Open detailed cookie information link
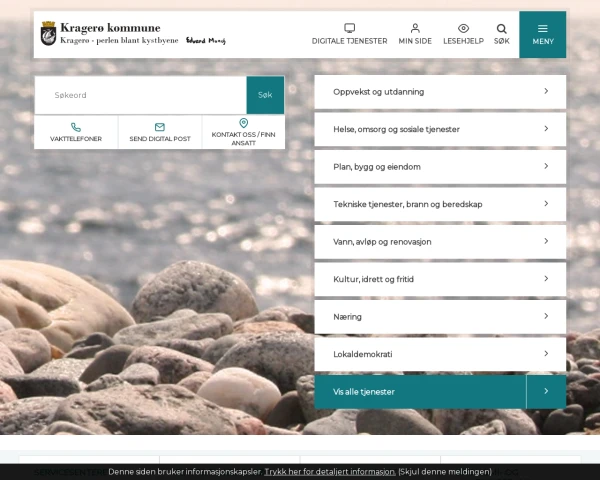The image size is (600, 480). pos(330,471)
